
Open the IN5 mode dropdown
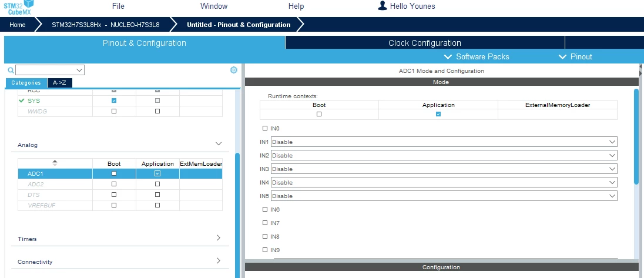tap(444, 196)
